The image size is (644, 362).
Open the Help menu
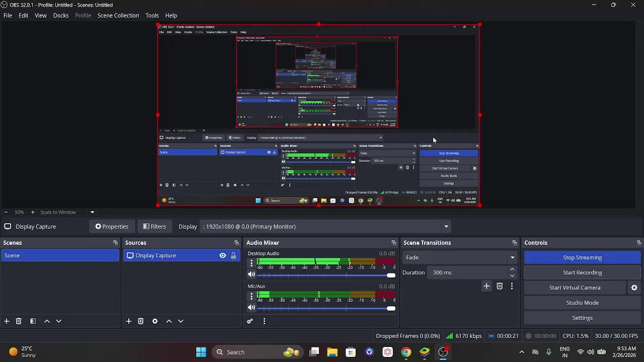click(171, 16)
